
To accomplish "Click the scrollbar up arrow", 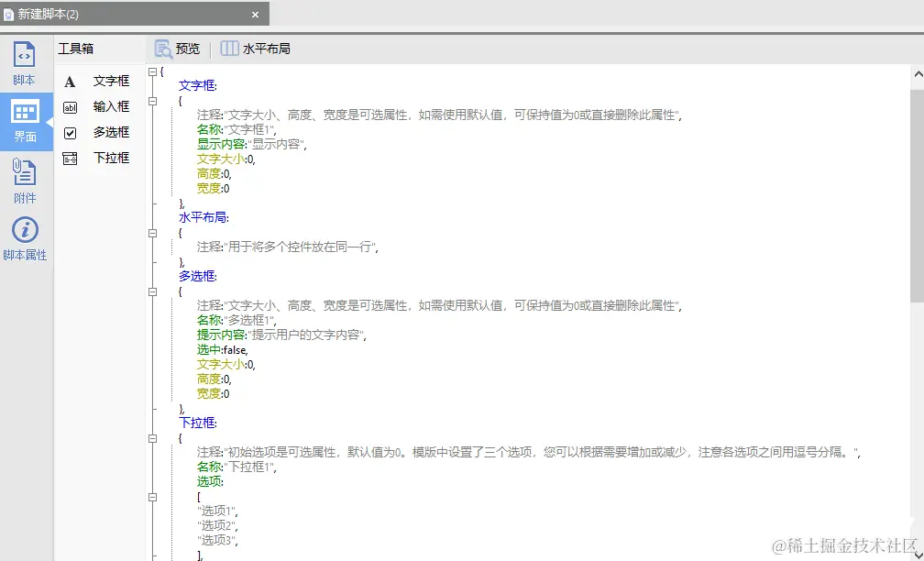I will (917, 71).
